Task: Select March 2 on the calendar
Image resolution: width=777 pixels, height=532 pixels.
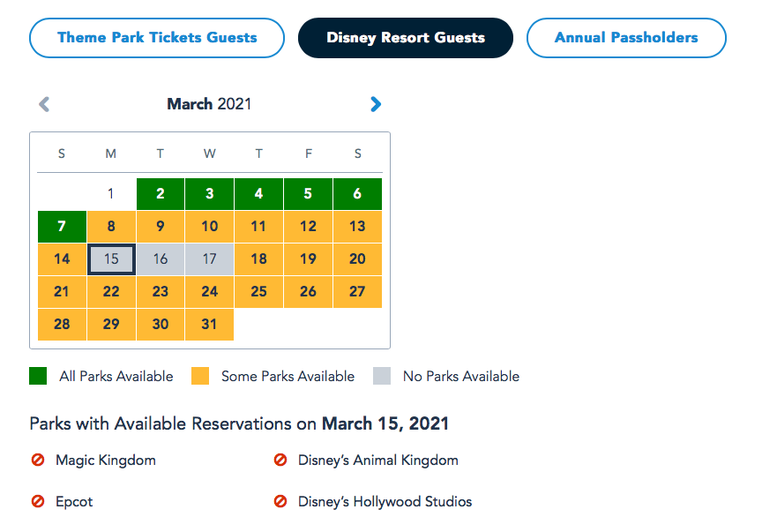Action: click(x=161, y=194)
